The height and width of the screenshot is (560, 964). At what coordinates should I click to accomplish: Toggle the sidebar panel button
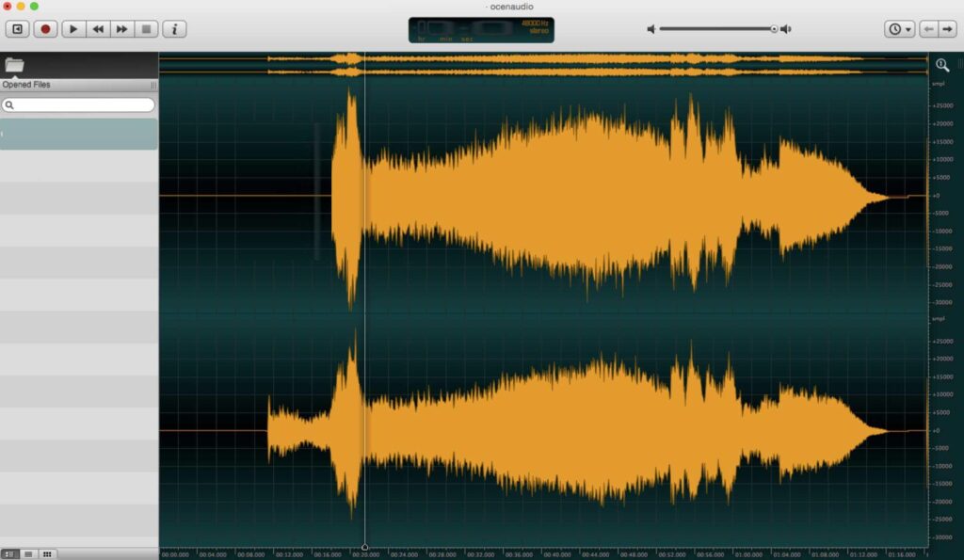[x=17, y=29]
